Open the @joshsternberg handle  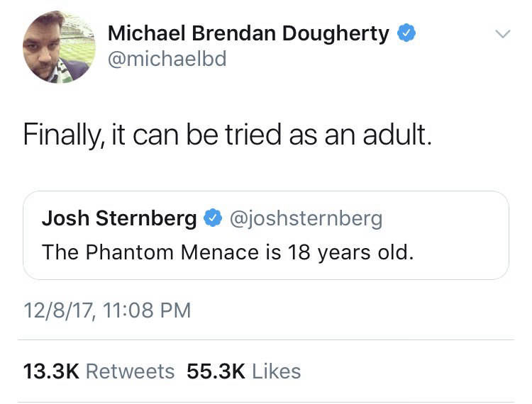(x=306, y=219)
